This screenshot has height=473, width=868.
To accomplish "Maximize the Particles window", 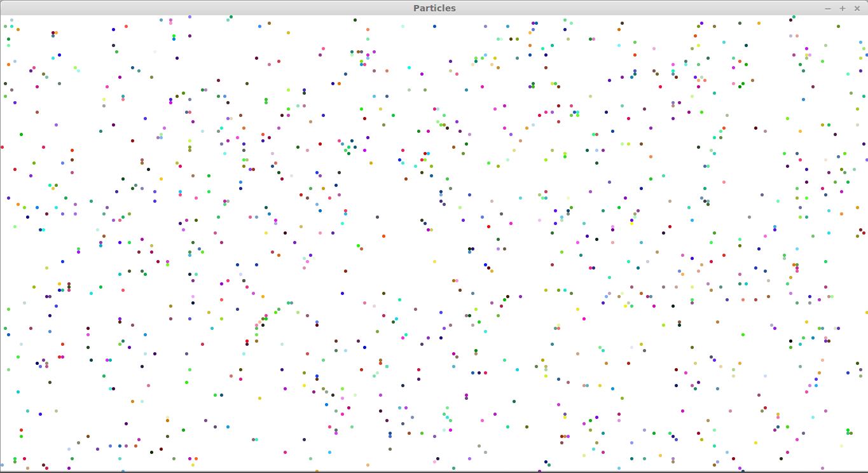I will pos(842,8).
